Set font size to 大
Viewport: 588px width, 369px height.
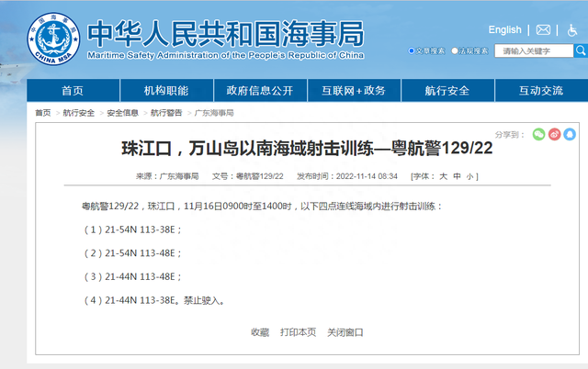coord(443,176)
